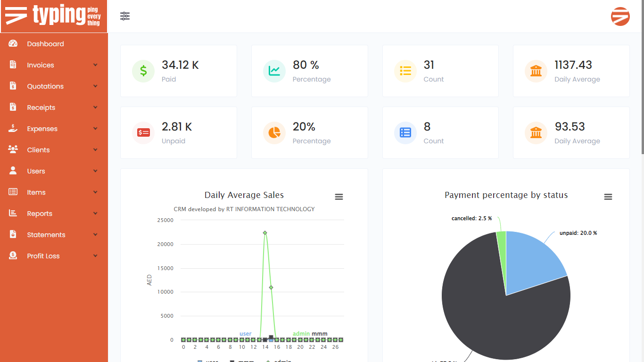Click the typing logo link
Viewport: 644px width, 362px height.
tap(54, 16)
